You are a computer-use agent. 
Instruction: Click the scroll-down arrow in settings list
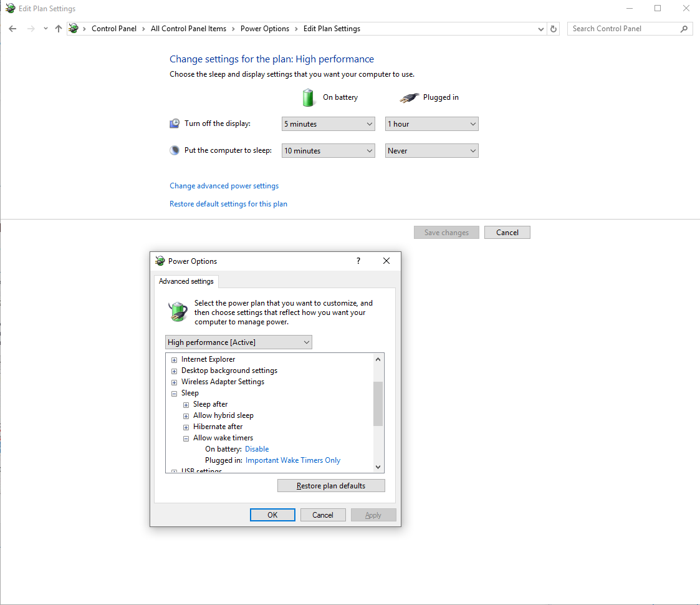tap(378, 467)
